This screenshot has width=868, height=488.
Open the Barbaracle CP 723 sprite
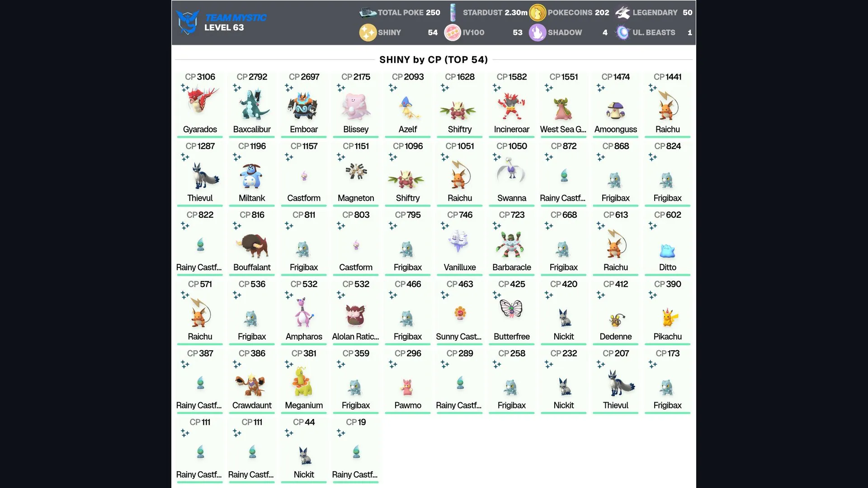pos(510,245)
